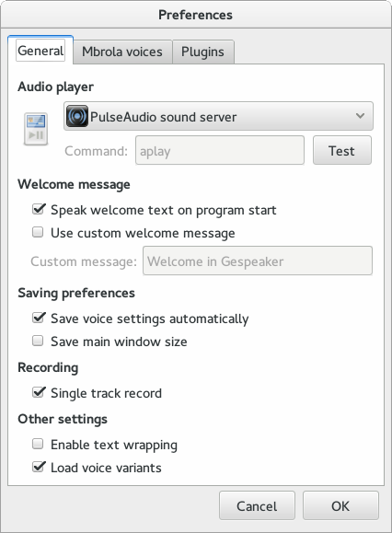
Task: Click the Command aplay input field
Action: (x=220, y=151)
